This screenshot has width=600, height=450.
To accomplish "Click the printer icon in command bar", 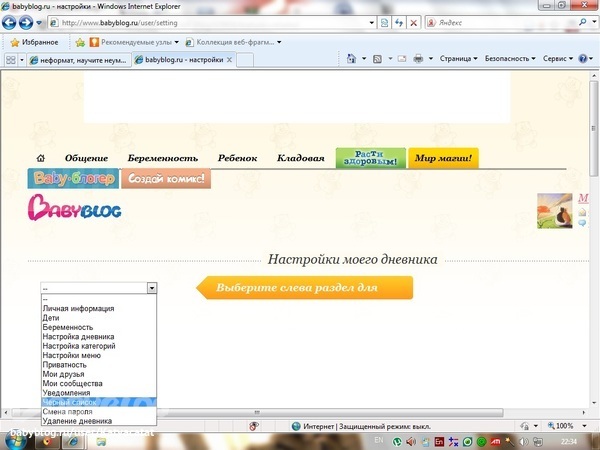I will click(418, 59).
